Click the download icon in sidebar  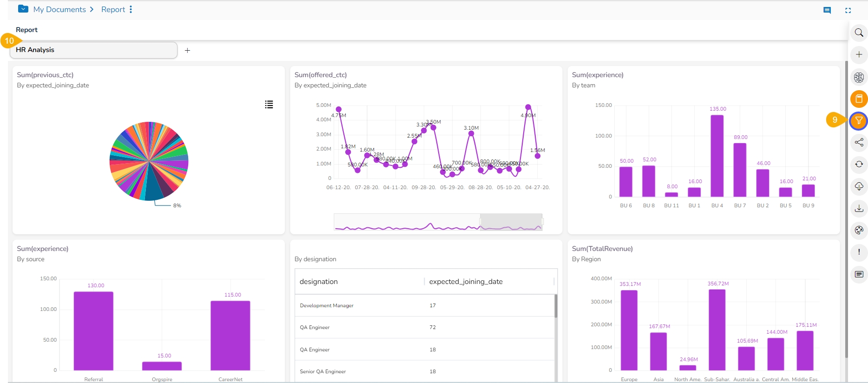[x=859, y=208]
